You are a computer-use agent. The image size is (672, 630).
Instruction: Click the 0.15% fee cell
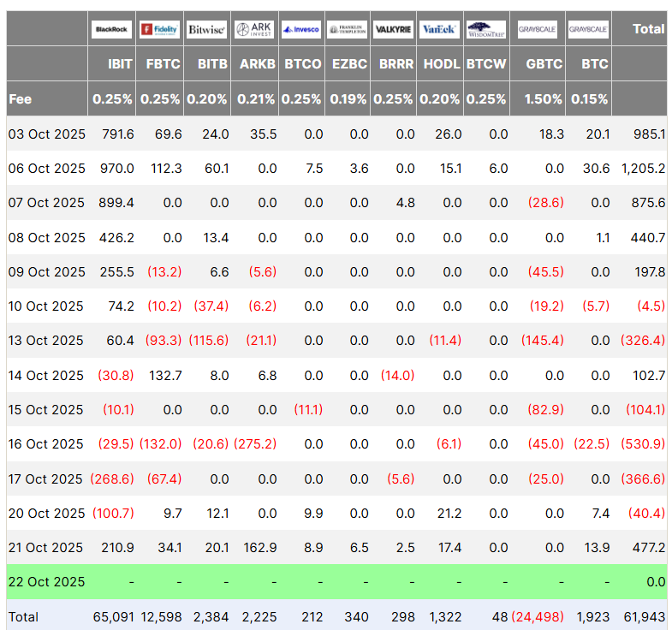590,99
